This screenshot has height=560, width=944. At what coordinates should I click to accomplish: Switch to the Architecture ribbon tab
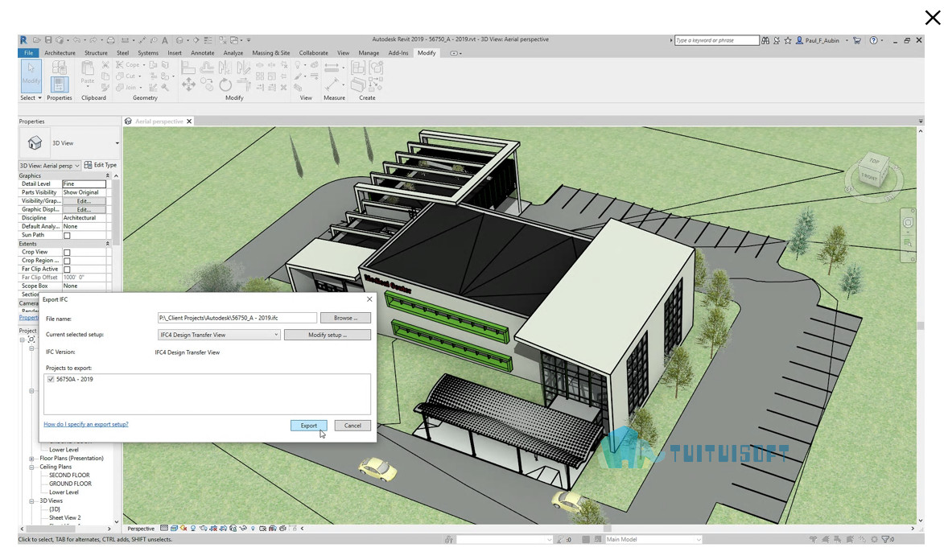click(x=60, y=53)
